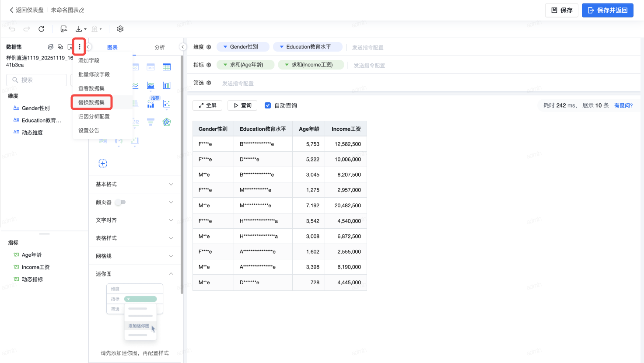Open the 求和(Income工资) field dropdown
Viewport: 644px width, 363px height.
287,65
